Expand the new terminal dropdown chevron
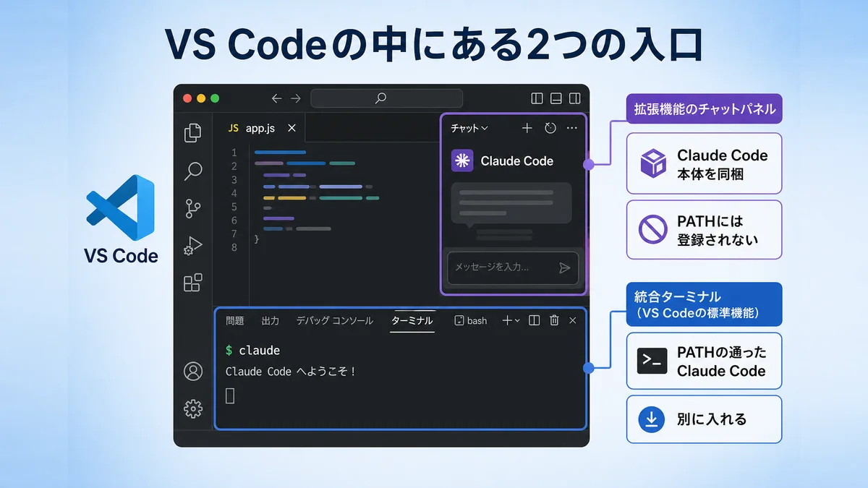Viewport: 868px width, 488px height. pyautogui.click(x=516, y=320)
